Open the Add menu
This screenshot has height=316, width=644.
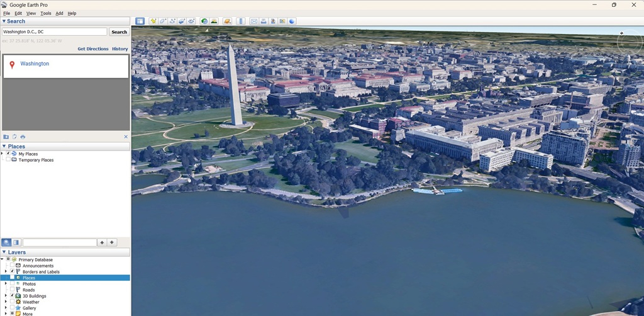[x=59, y=13]
